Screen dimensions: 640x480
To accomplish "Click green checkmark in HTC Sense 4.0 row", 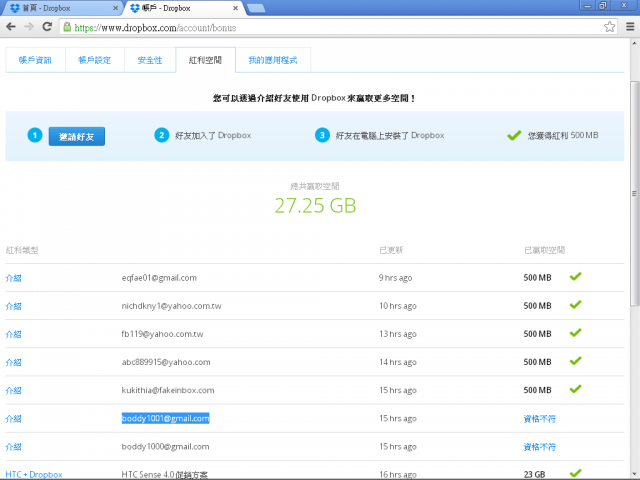I will click(576, 473).
